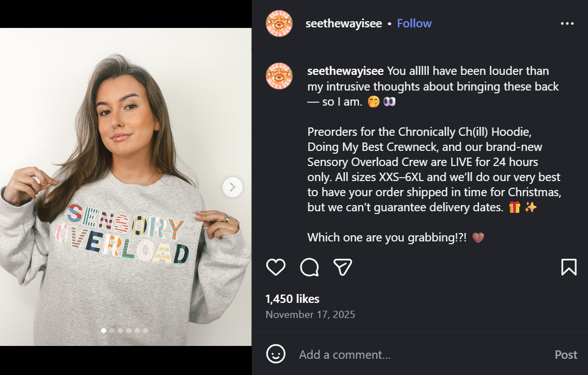Select the last carousel indicator dot
This screenshot has width=588, height=375.
(145, 330)
